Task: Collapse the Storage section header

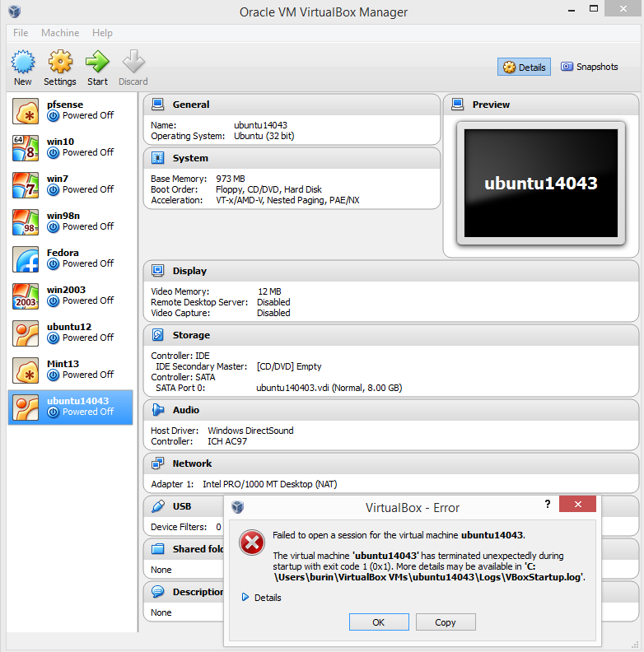Action: click(x=191, y=335)
